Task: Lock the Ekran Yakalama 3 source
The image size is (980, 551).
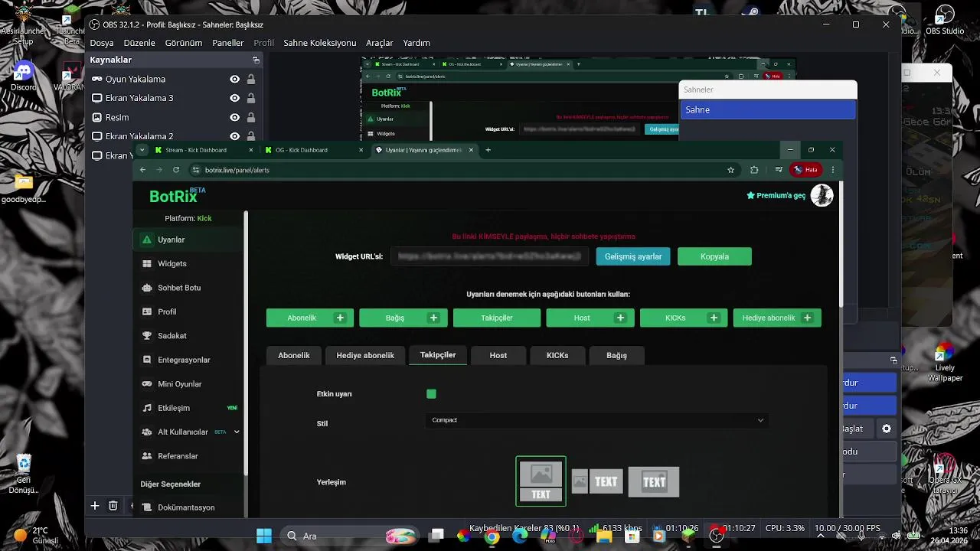Action: pyautogui.click(x=251, y=98)
